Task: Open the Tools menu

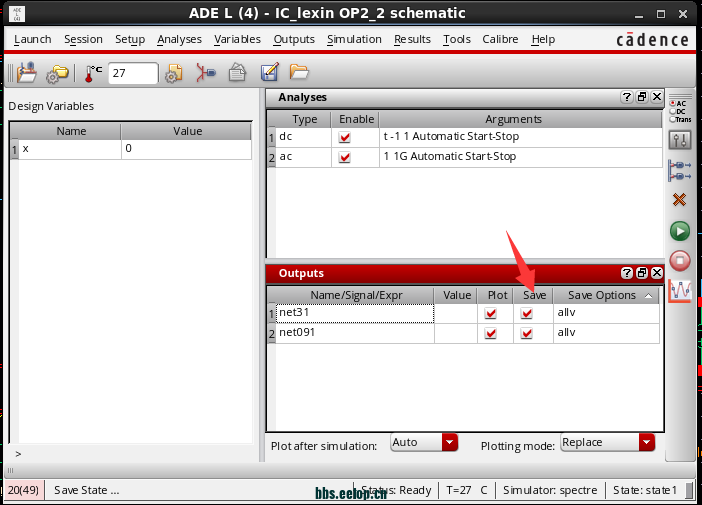Action: tap(457, 39)
